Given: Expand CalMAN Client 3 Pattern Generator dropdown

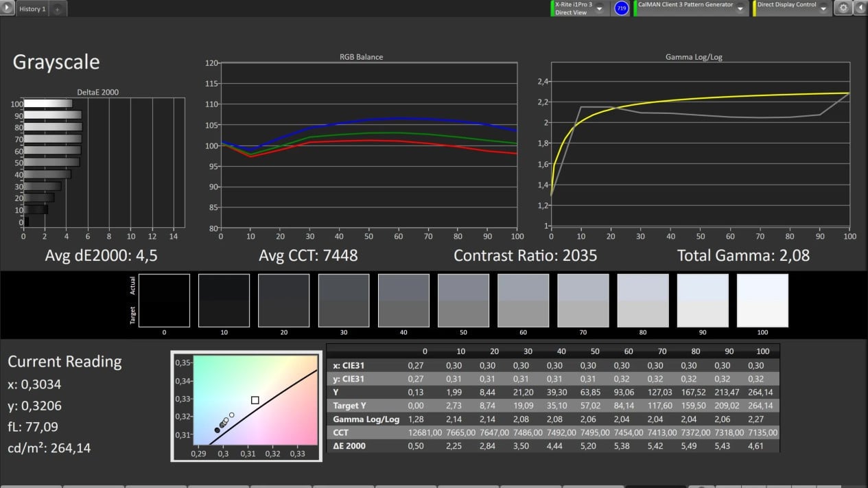Looking at the screenshot, I should point(742,8).
